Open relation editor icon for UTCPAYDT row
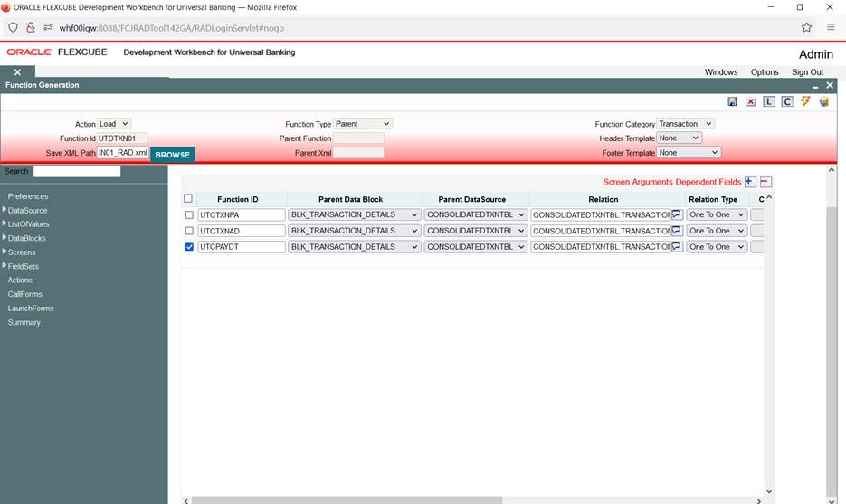 point(677,246)
